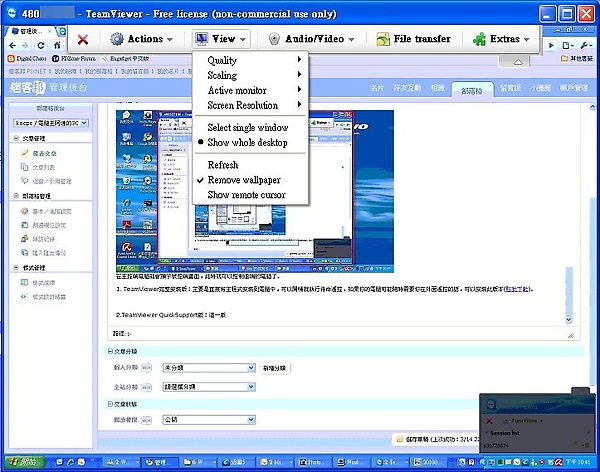Collapse the third sidebar section (style management)
Viewport: 600px width, 472px height.
tap(16, 268)
